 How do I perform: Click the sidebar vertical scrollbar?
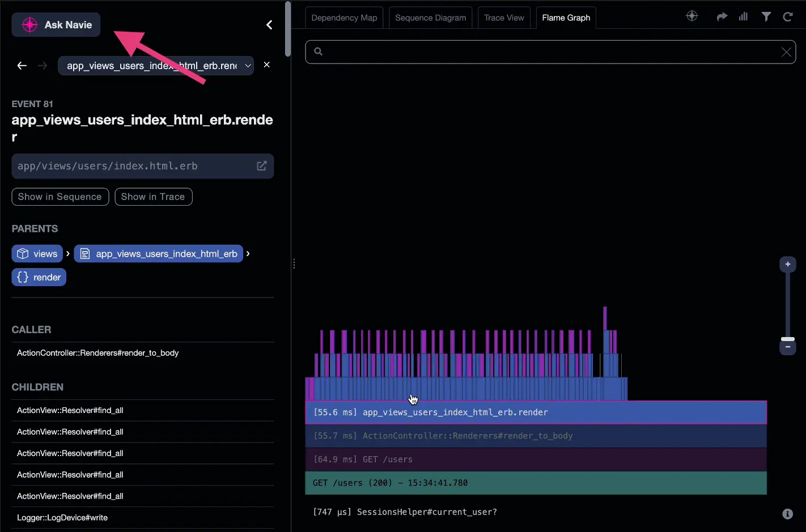(x=288, y=29)
